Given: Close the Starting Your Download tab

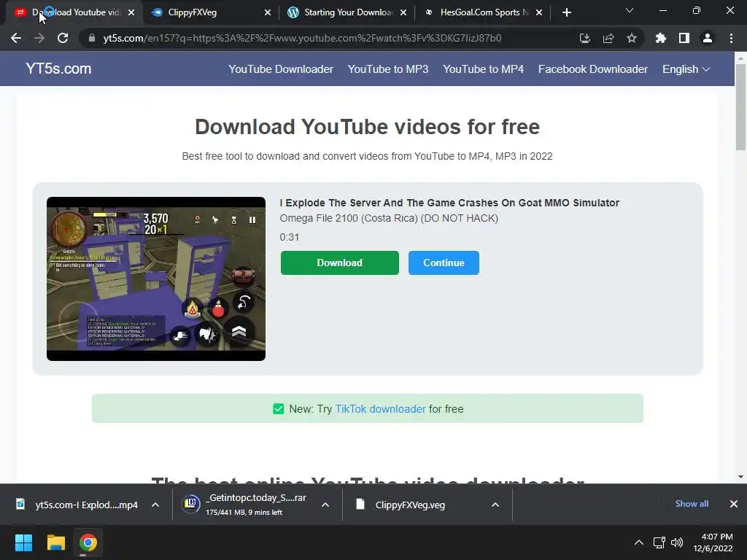Looking at the screenshot, I should 403,12.
